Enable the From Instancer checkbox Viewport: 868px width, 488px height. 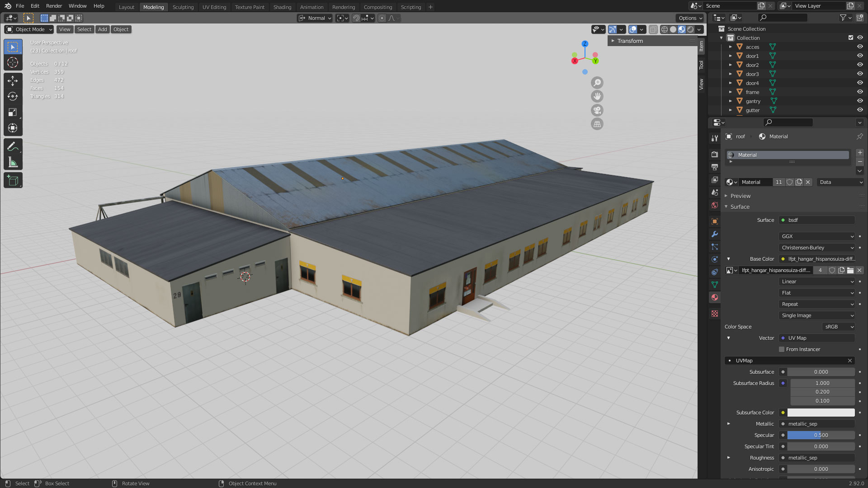click(782, 349)
